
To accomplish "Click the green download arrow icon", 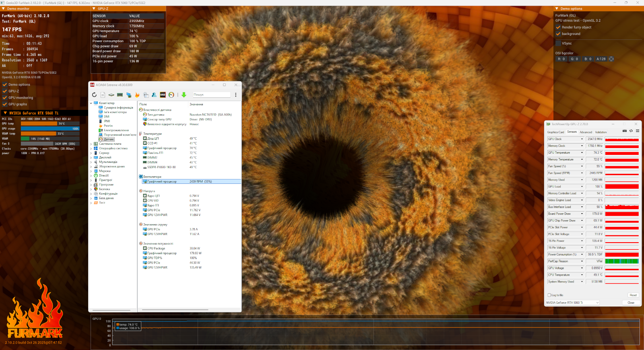I will [184, 95].
